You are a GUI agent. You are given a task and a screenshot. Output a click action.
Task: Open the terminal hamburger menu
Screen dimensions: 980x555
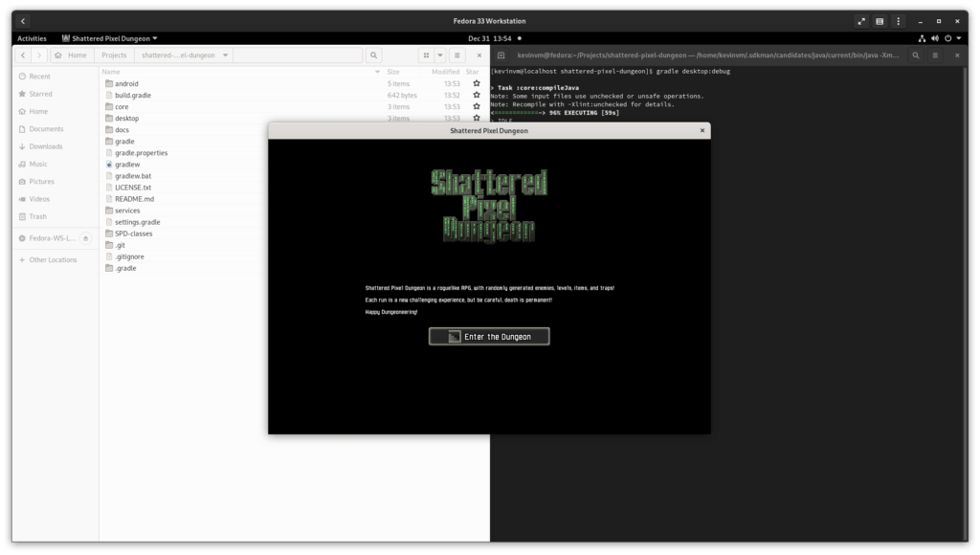point(935,55)
